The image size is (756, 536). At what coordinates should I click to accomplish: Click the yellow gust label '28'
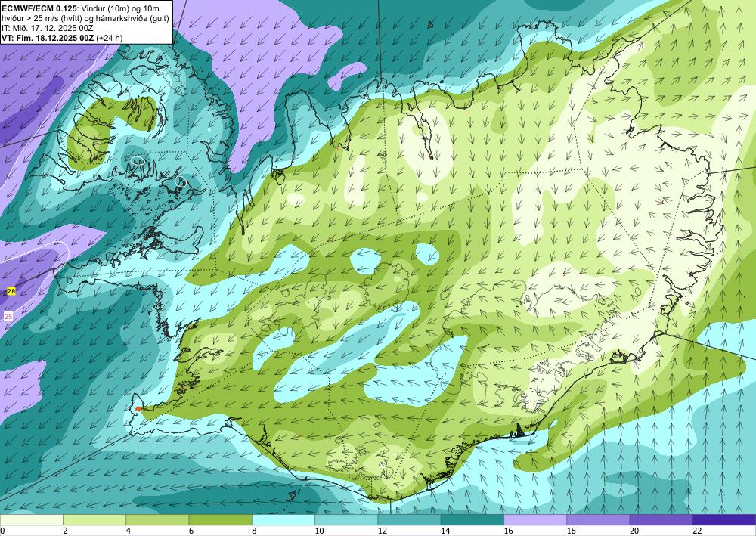(x=11, y=291)
